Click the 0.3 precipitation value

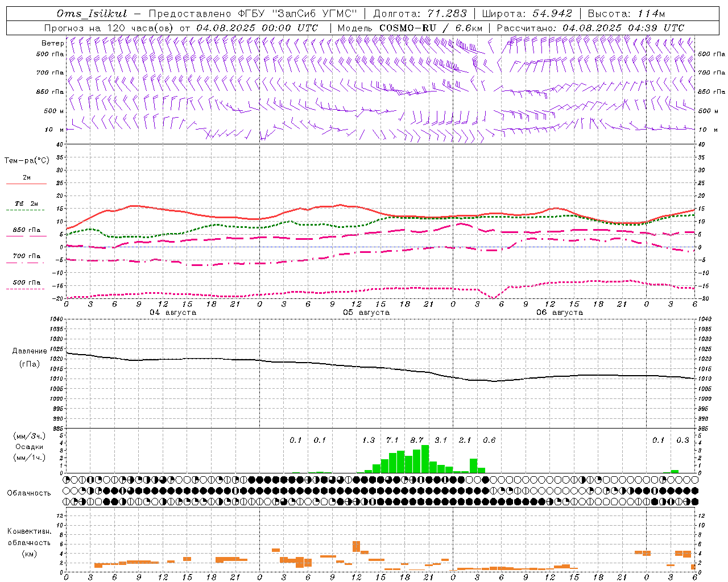[x=682, y=440]
